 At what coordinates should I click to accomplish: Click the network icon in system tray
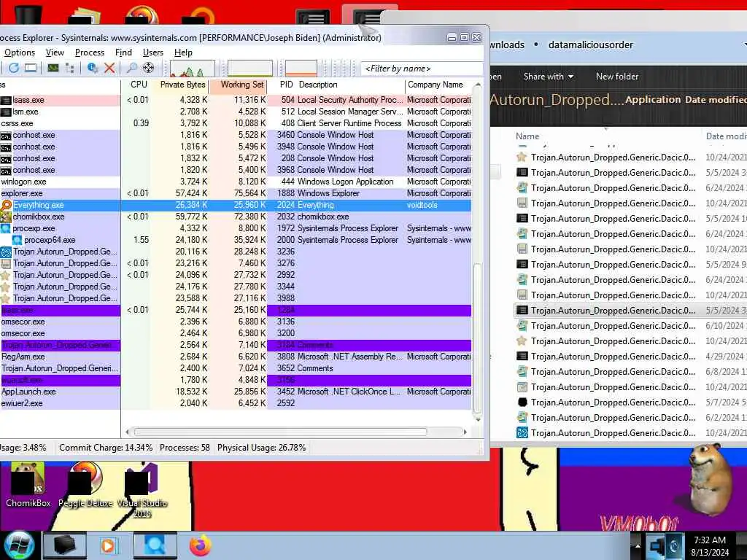coord(656,546)
